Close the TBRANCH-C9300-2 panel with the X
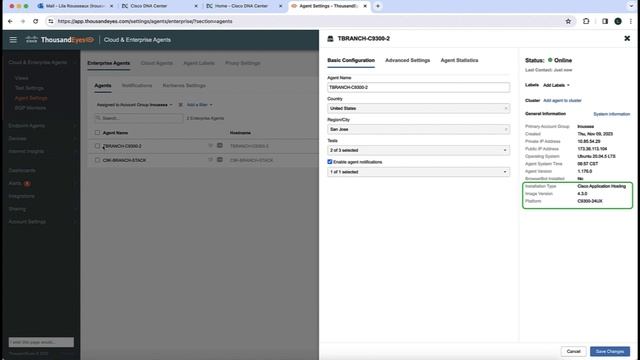The image size is (640, 360). pyautogui.click(x=627, y=38)
